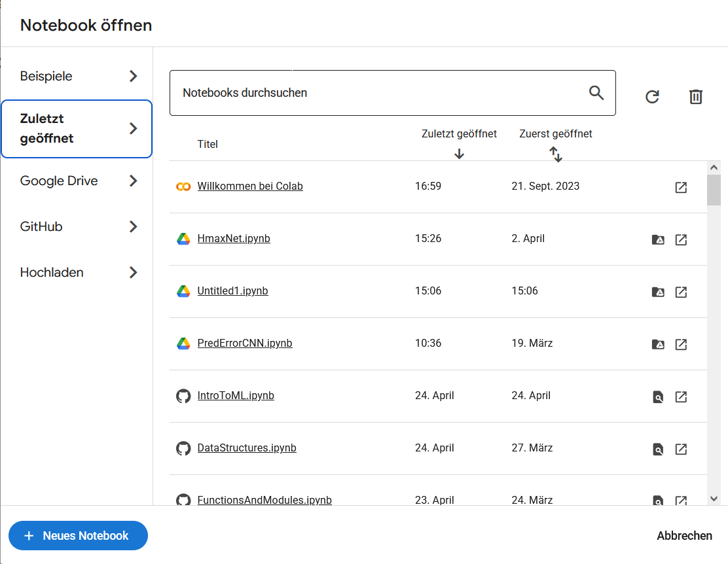Screen dimensions: 728x564
Task: Open HmaxNet.ipynb in new tab icon
Action: 681,239
